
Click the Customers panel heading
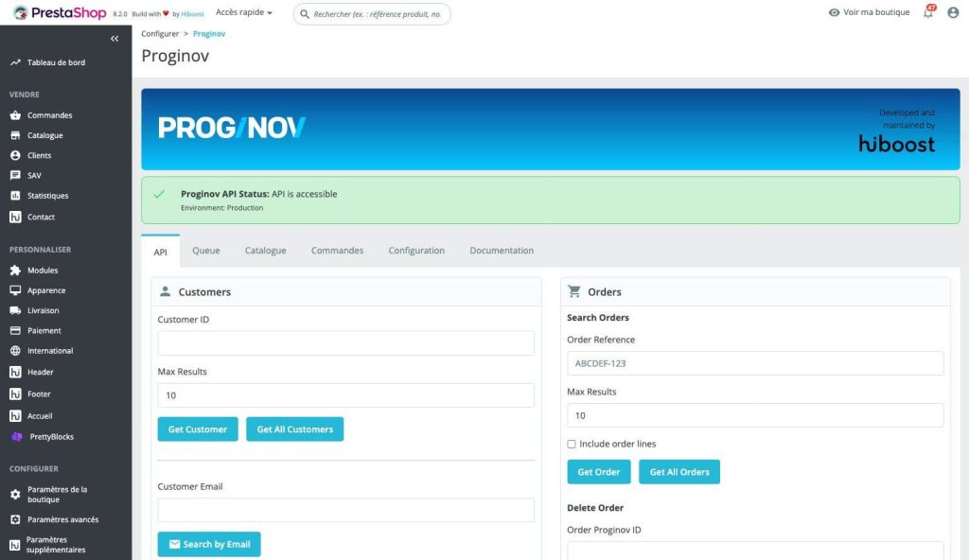point(204,292)
